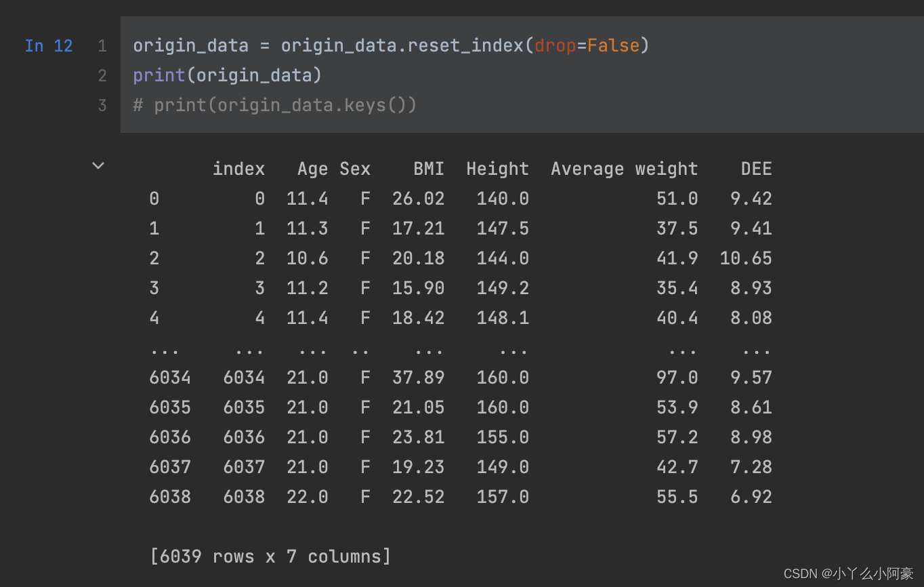Click Height value 147.5

pyautogui.click(x=503, y=228)
